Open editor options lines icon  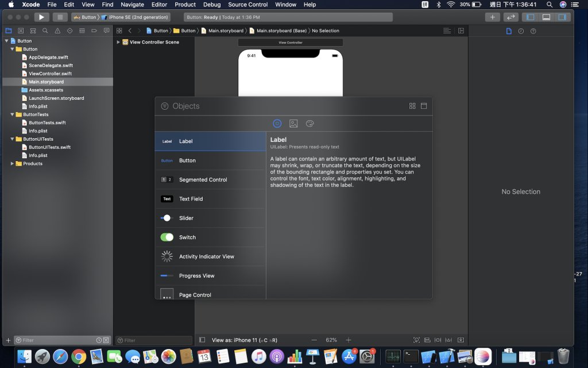447,31
